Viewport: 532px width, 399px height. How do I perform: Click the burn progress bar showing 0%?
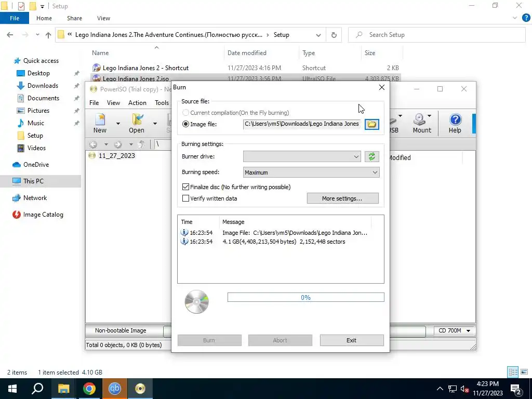tap(305, 297)
